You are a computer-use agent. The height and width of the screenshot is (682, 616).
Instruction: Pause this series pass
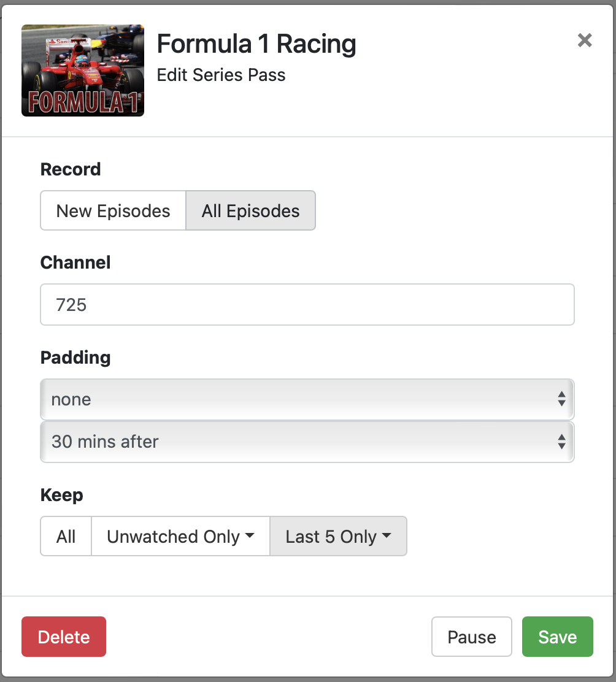(471, 637)
